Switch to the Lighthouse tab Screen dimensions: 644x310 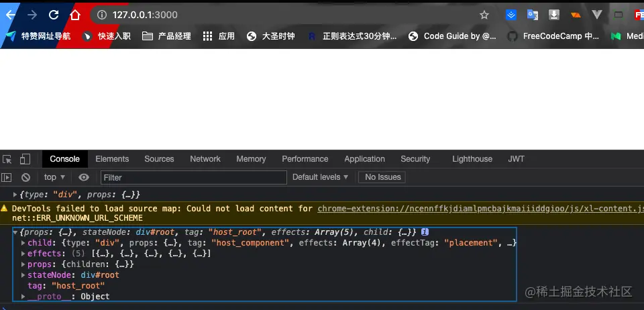tap(472, 159)
